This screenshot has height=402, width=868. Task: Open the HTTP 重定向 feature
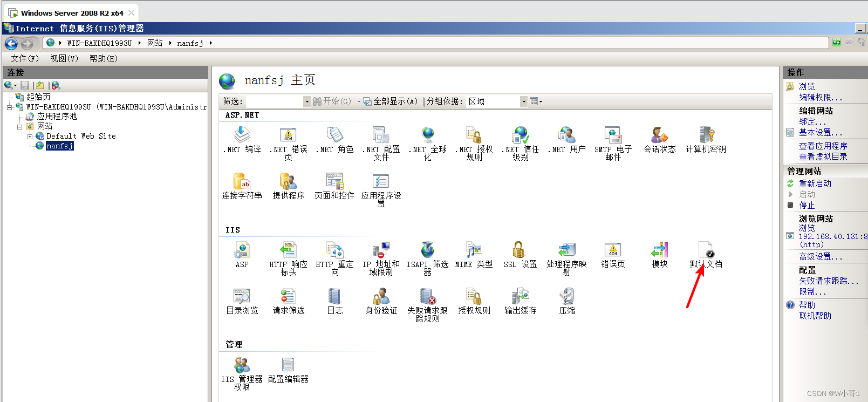(334, 258)
